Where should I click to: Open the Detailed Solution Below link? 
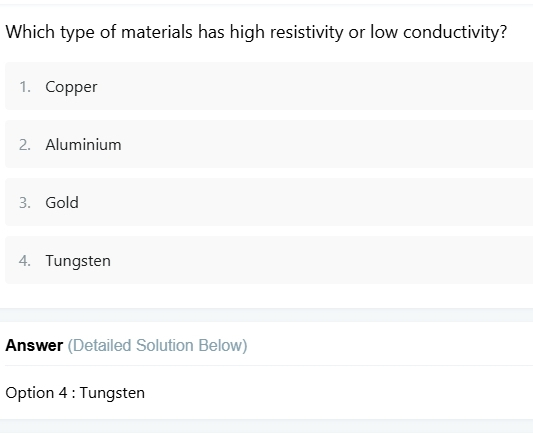(157, 345)
